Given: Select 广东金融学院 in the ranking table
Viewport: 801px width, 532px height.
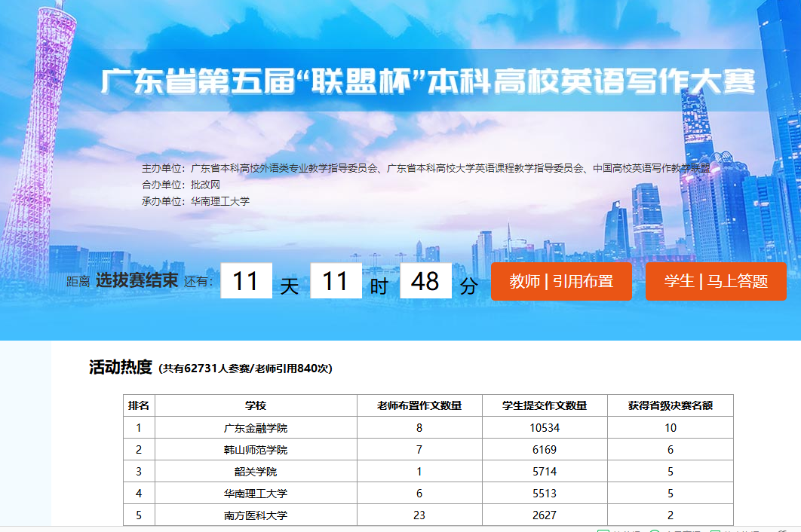Looking at the screenshot, I should click(x=256, y=428).
